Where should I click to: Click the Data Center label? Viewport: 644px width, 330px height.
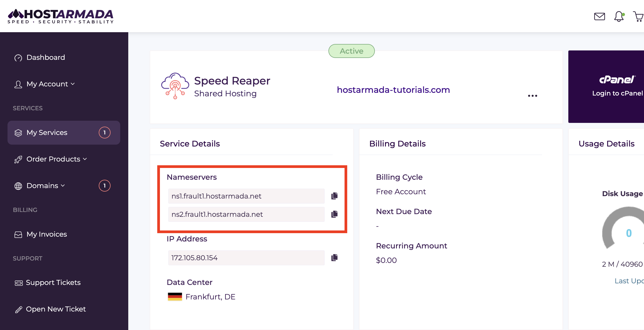tap(189, 282)
